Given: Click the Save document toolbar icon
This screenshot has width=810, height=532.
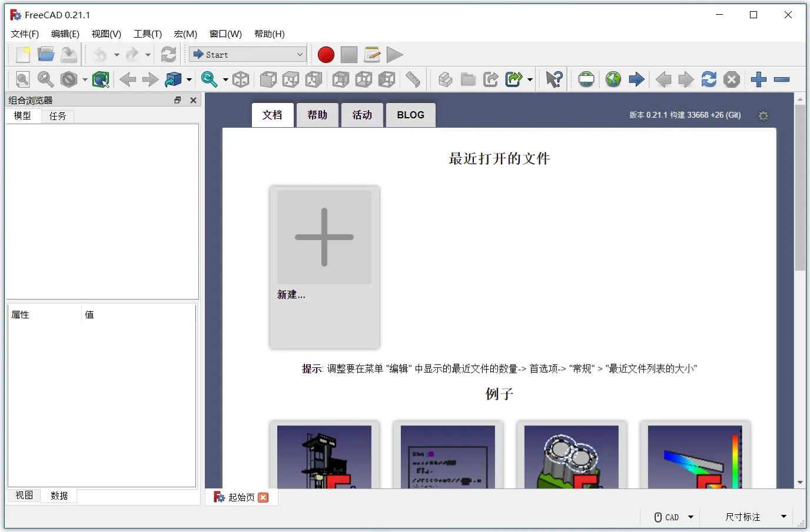Looking at the screenshot, I should (69, 55).
